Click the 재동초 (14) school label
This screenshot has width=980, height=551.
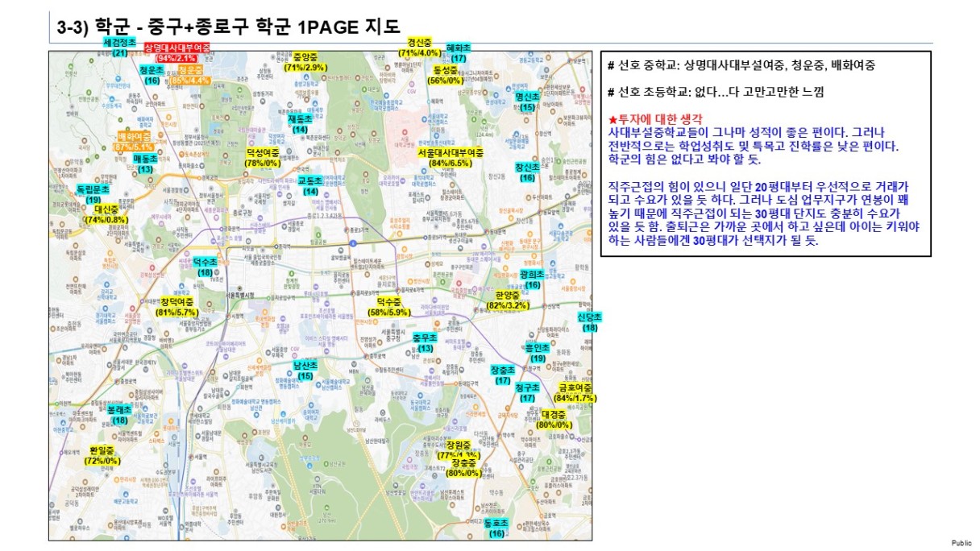(x=300, y=124)
